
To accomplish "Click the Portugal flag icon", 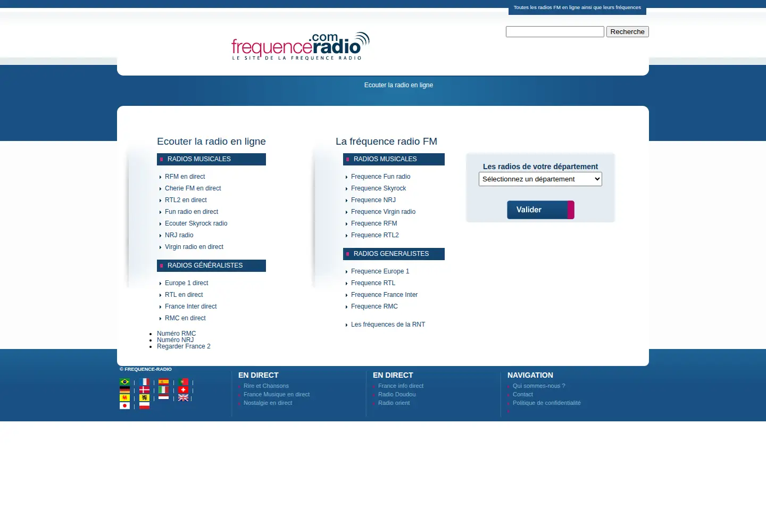I will click(184, 382).
